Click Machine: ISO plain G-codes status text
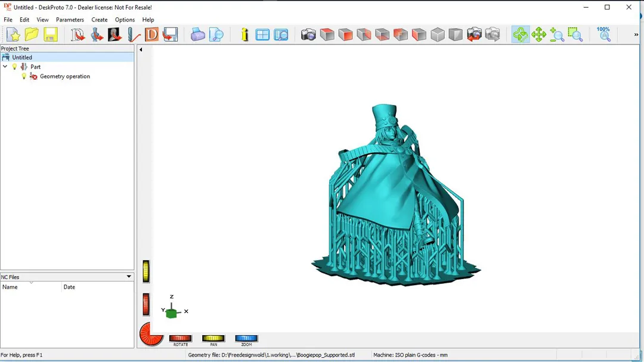Image resolution: width=644 pixels, height=362 pixels. click(410, 355)
